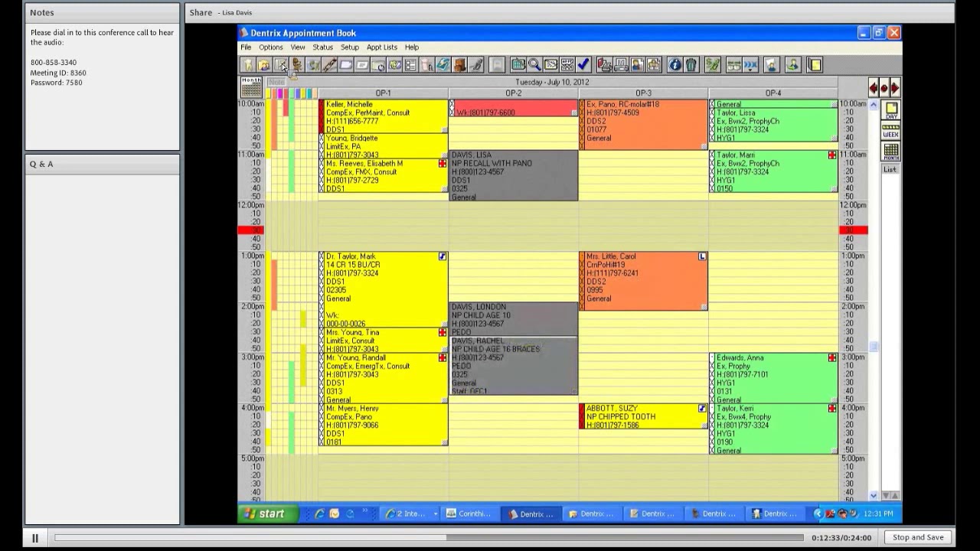Click the L flag on Mrs. Little appointment
The image size is (980, 551).
(x=703, y=256)
